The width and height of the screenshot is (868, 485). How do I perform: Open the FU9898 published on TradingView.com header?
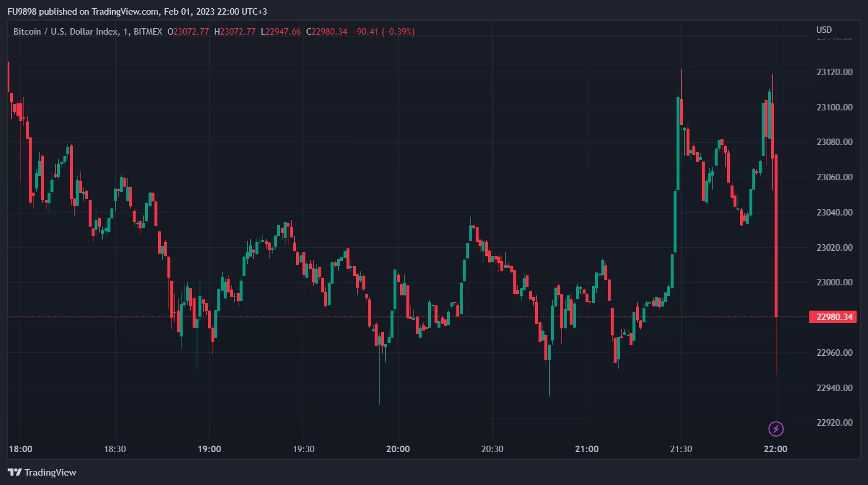[x=137, y=12]
